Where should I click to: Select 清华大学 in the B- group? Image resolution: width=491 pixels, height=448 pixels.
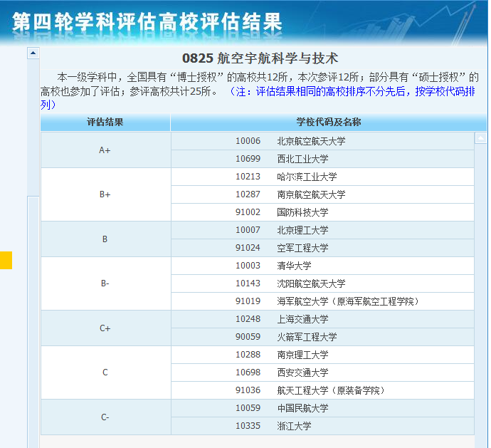coord(294,266)
